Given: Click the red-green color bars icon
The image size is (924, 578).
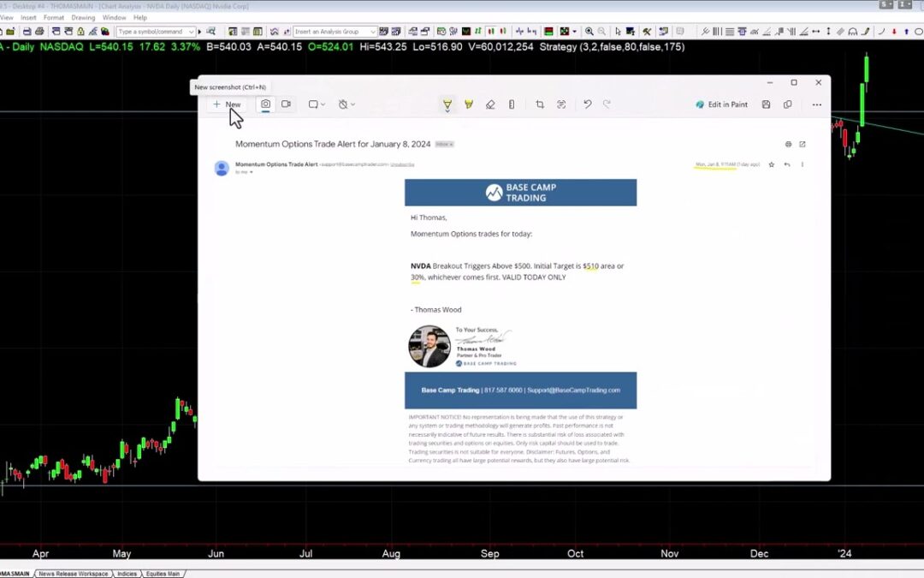Looking at the screenshot, I should coord(548,32).
